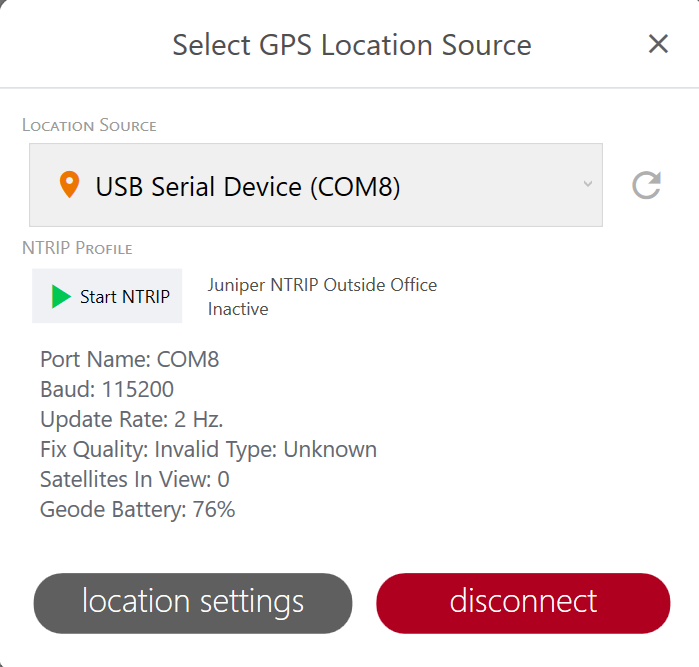Close the Select GPS Location Source dialog
Image resolution: width=699 pixels, height=667 pixels.
tap(658, 44)
